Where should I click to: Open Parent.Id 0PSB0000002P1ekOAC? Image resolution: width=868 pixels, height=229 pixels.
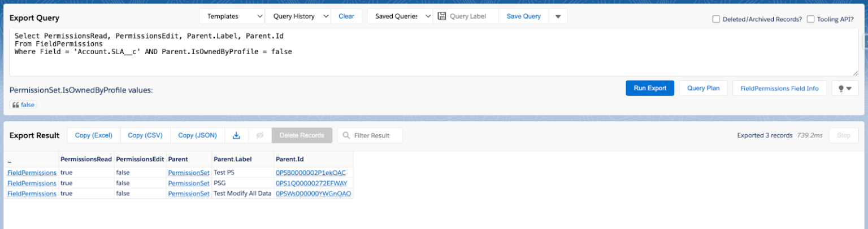pyautogui.click(x=310, y=173)
